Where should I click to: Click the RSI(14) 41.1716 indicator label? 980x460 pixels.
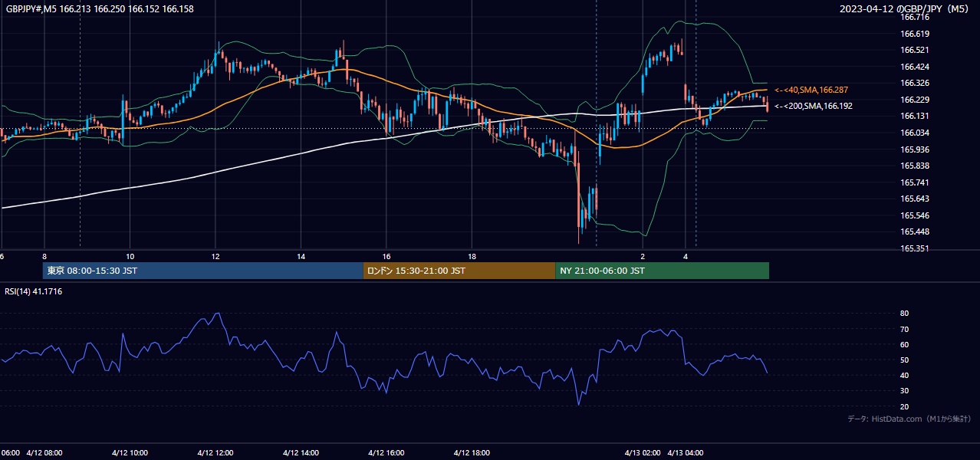(x=34, y=291)
